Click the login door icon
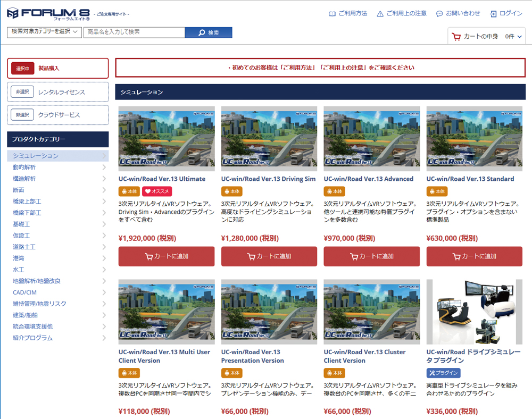Screen dimensions: 532x419 (493, 14)
